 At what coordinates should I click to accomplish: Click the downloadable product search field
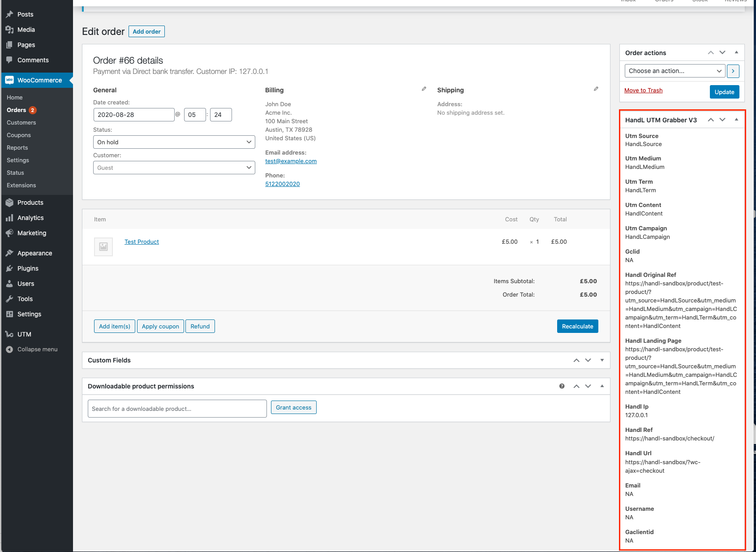tap(177, 408)
